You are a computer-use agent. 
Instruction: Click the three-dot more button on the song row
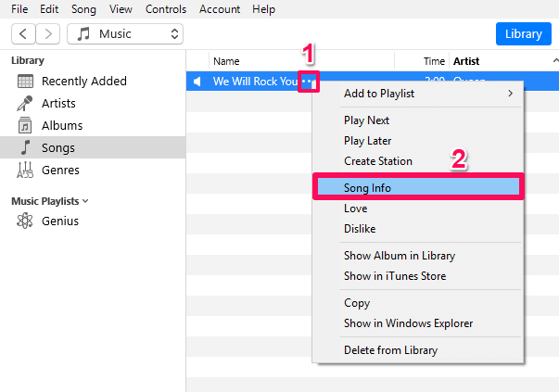309,82
